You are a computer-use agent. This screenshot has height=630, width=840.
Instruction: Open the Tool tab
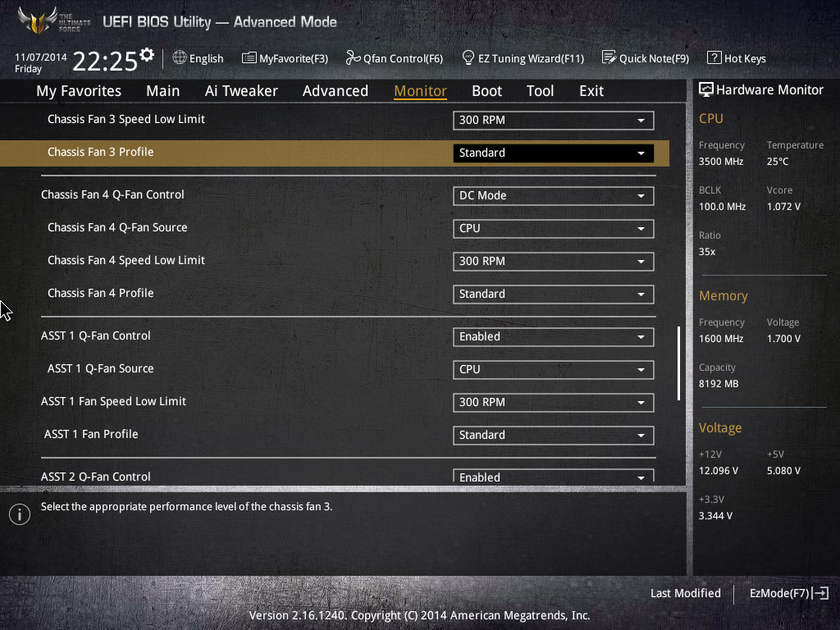[x=540, y=91]
